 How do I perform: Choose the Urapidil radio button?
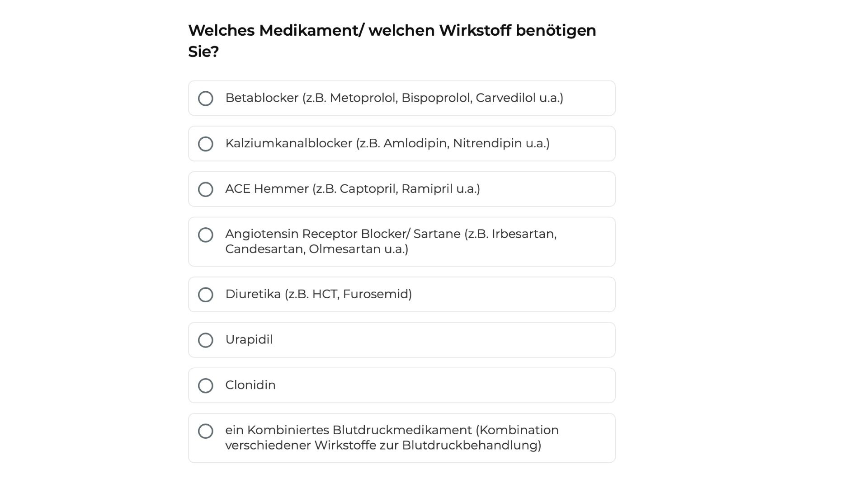[206, 340]
